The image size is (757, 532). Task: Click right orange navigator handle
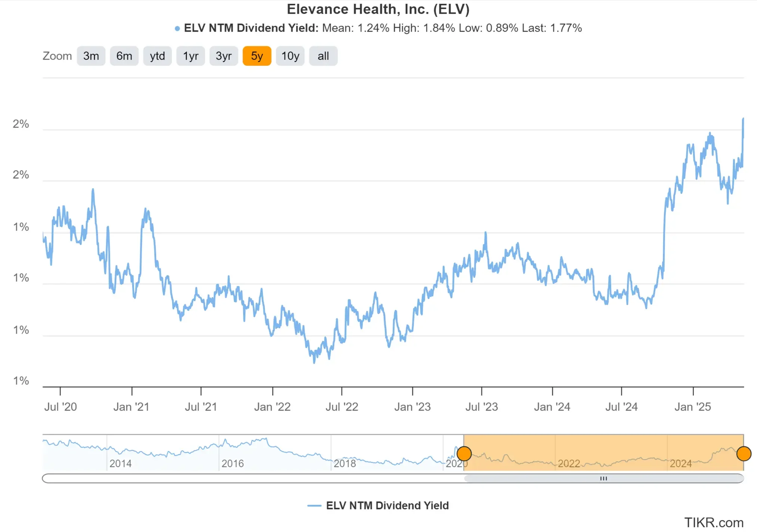pos(744,454)
